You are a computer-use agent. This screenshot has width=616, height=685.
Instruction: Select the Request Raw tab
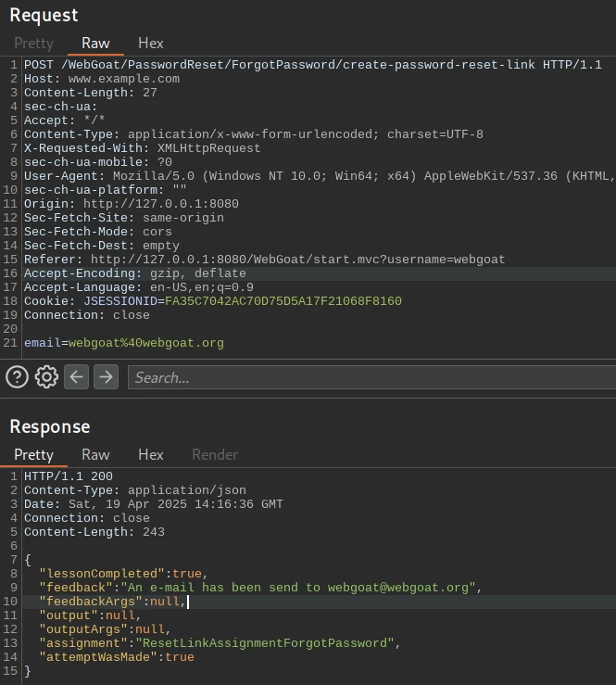95,44
